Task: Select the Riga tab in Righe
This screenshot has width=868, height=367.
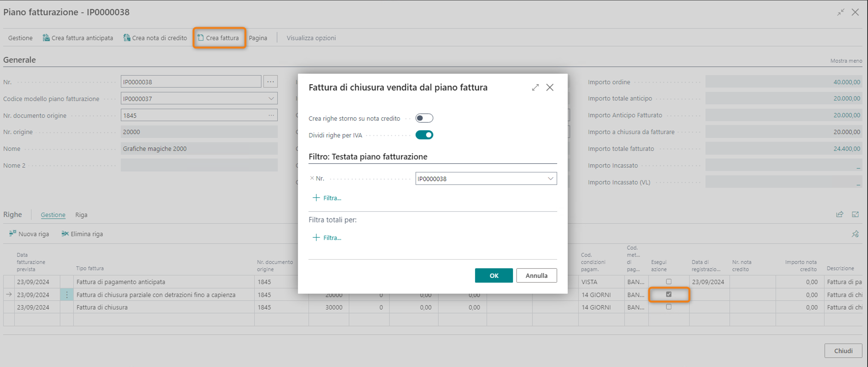Action: [81, 215]
